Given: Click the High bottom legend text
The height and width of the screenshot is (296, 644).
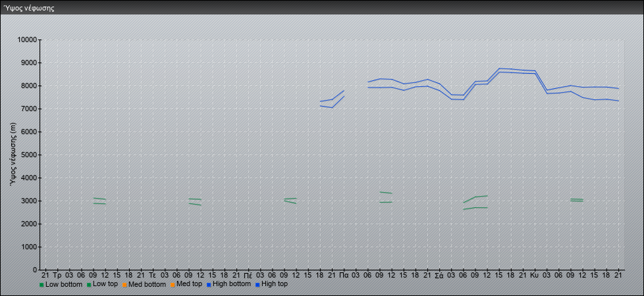Looking at the screenshot, I should click(x=232, y=284).
